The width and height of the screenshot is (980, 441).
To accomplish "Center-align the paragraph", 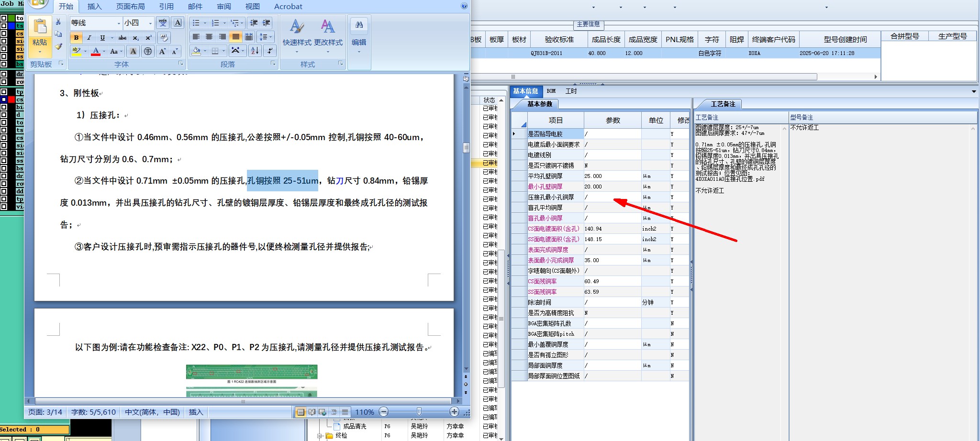I will coord(209,37).
